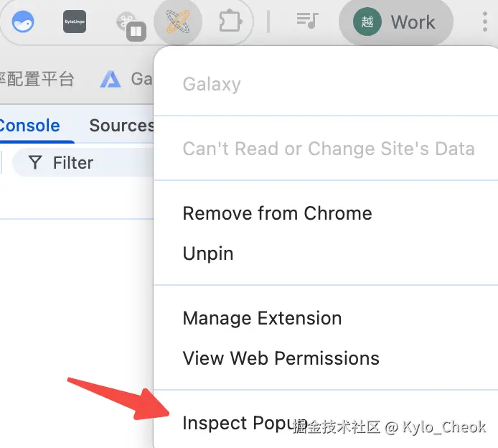This screenshot has height=448, width=498.
Task: Open the Work profile button
Action: (x=395, y=22)
